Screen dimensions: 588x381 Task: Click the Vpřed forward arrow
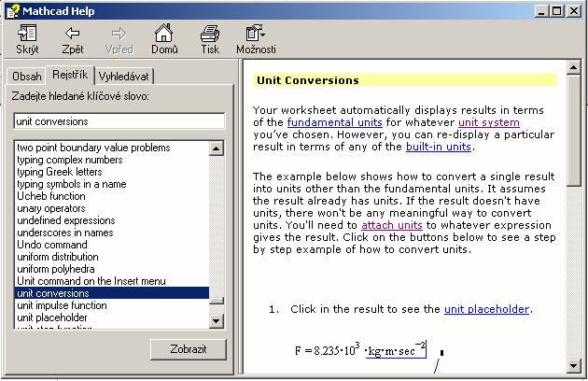coord(119,39)
